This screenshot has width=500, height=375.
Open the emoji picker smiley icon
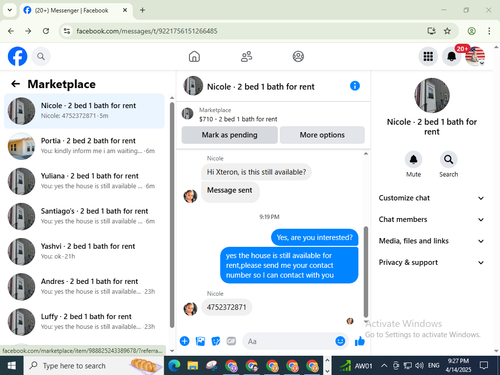pyautogui.click(x=340, y=341)
